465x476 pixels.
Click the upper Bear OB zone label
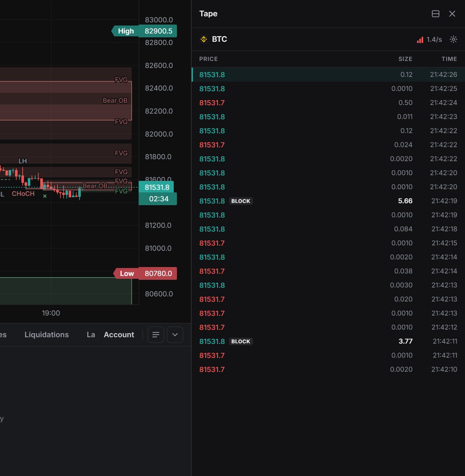pyautogui.click(x=115, y=100)
